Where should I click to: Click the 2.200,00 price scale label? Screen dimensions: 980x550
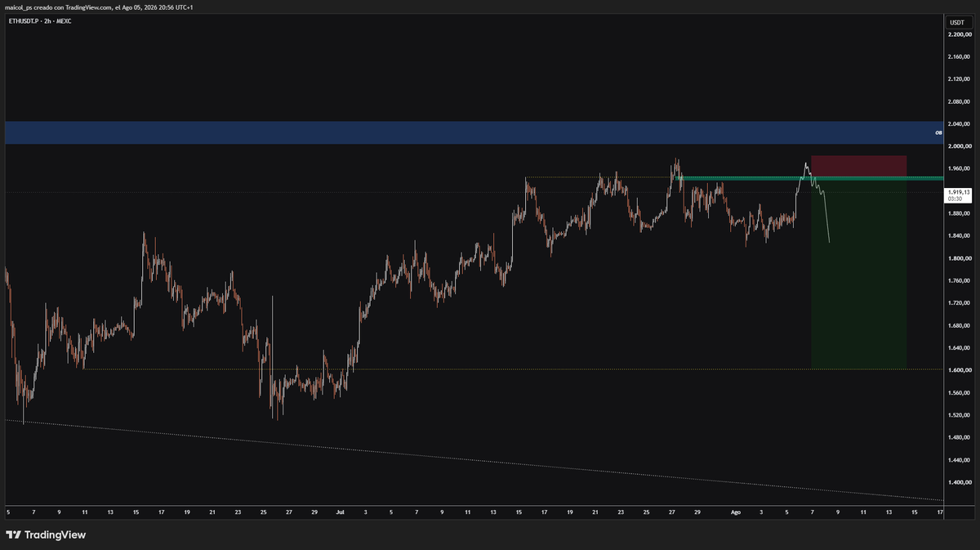(x=959, y=34)
